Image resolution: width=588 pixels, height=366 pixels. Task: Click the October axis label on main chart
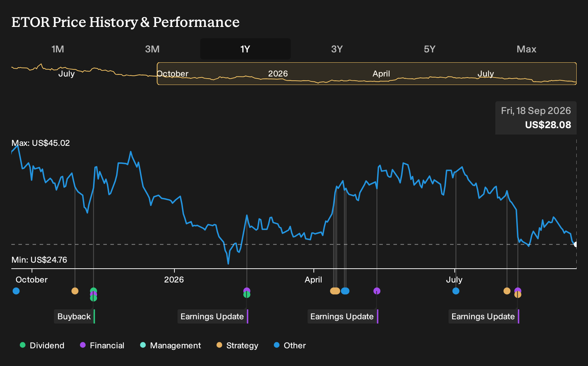31,280
